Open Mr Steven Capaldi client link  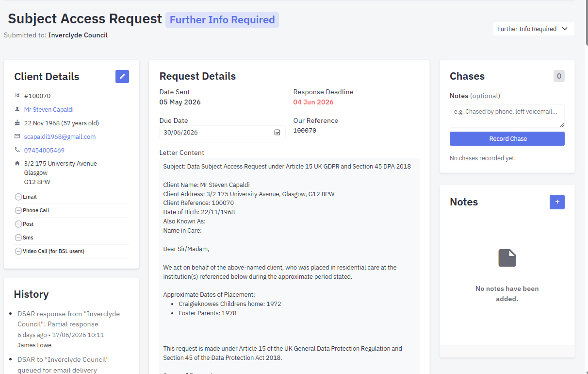click(x=49, y=109)
